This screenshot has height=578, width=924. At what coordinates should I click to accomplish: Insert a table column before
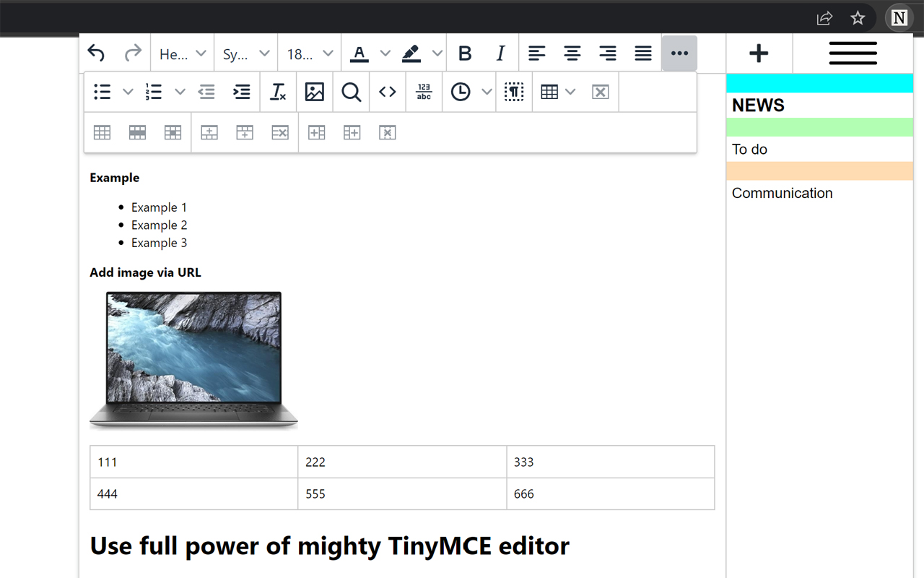317,132
